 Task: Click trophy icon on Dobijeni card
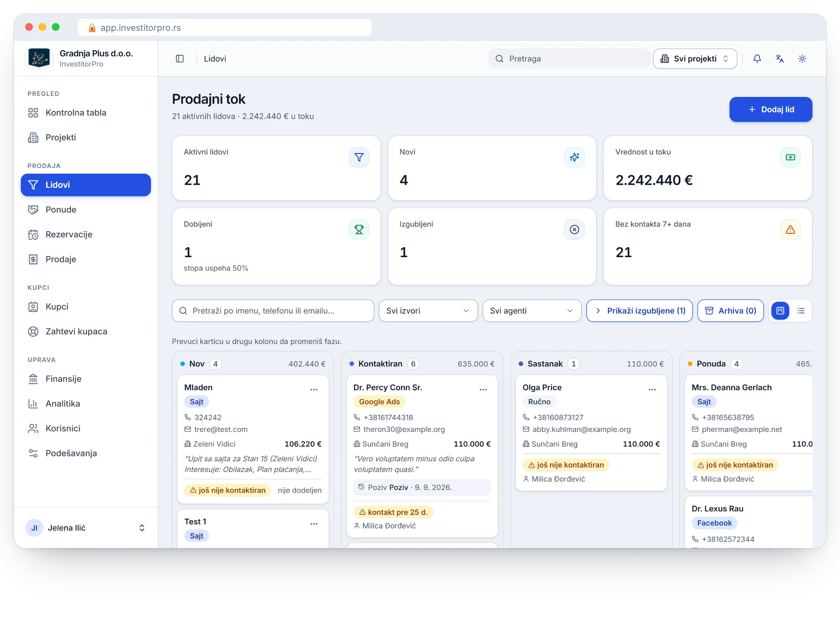pyautogui.click(x=359, y=229)
